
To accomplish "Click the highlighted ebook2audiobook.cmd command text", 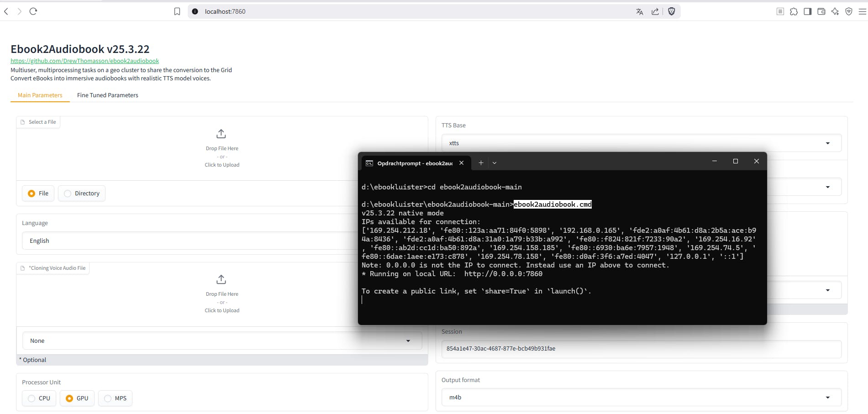I will click(x=552, y=204).
